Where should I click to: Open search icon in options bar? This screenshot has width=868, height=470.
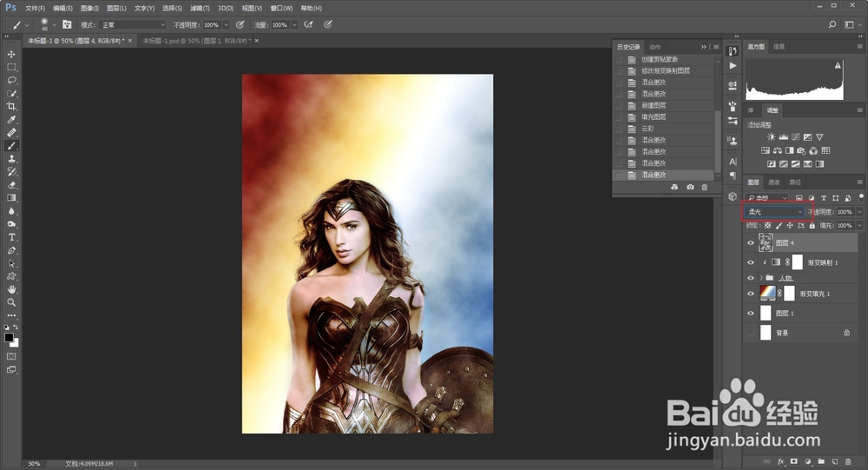832,24
